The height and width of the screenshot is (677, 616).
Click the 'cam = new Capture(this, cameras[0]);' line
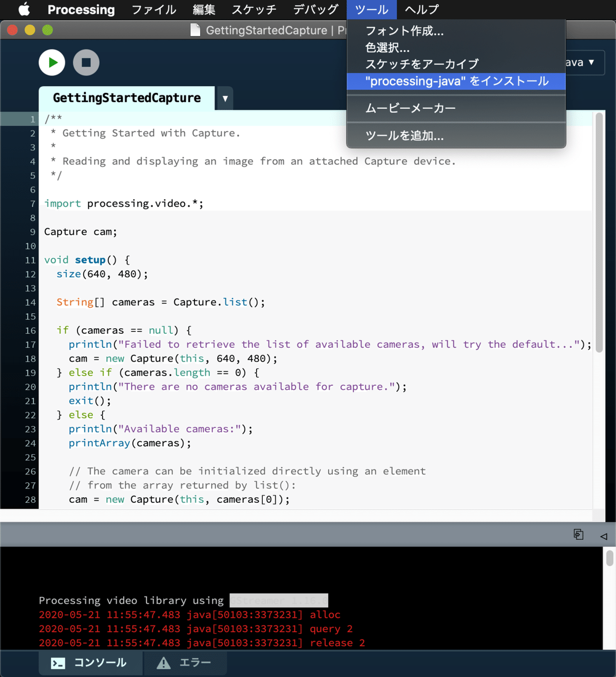click(x=179, y=500)
